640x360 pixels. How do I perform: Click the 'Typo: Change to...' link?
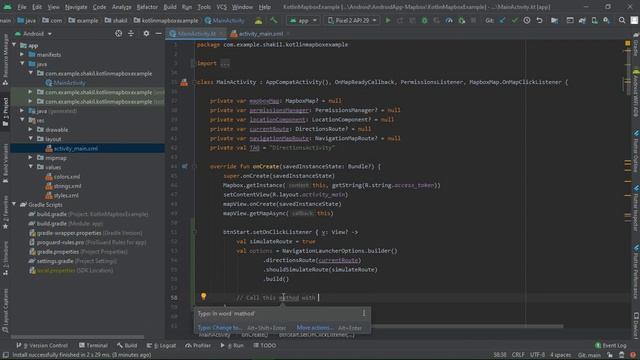[219, 328]
